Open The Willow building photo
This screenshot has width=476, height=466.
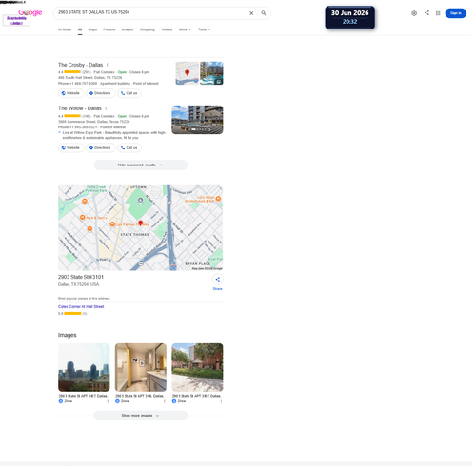[x=197, y=120]
